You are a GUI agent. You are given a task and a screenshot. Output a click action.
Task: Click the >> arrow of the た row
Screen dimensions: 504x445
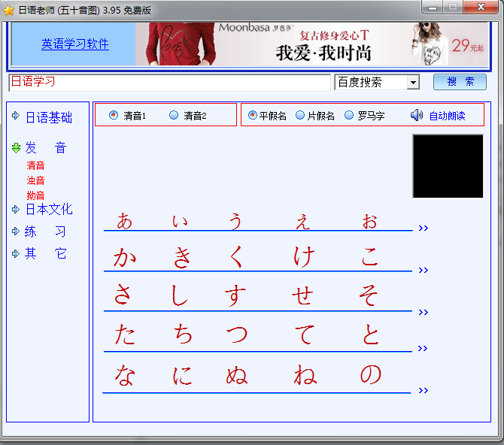pyautogui.click(x=422, y=348)
